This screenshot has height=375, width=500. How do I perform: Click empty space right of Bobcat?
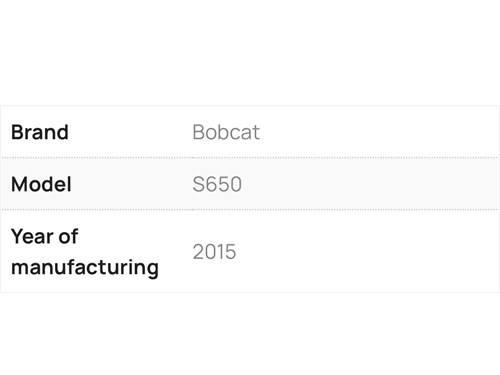tap(377, 132)
